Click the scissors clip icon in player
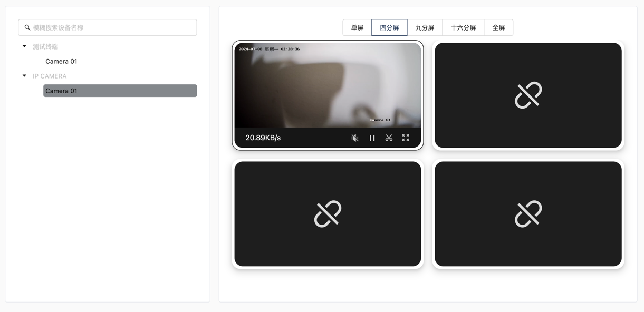 389,138
